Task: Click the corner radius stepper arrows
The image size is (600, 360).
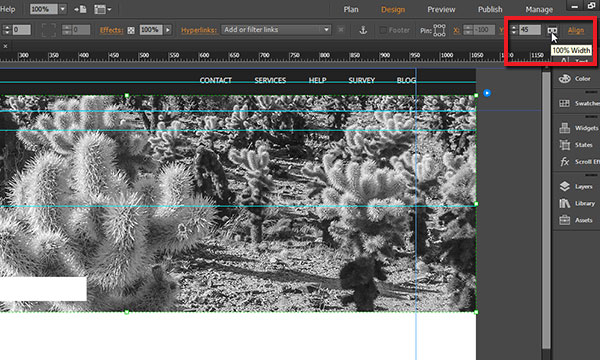Action: (67, 30)
